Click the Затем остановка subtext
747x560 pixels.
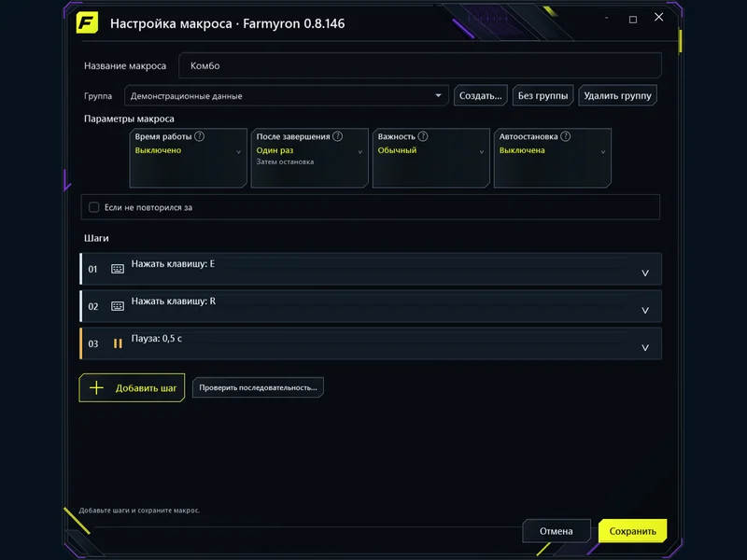285,161
